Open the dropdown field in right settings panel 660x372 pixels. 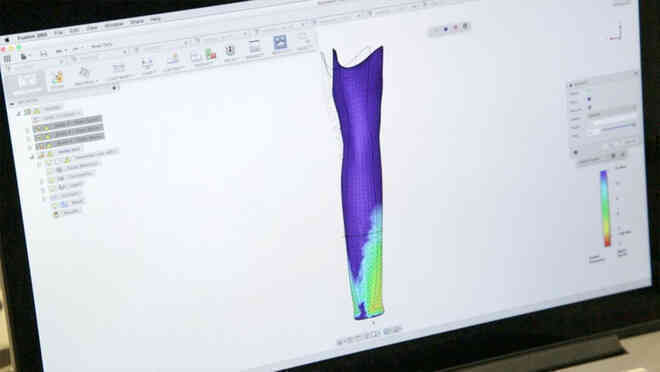[x=612, y=114]
